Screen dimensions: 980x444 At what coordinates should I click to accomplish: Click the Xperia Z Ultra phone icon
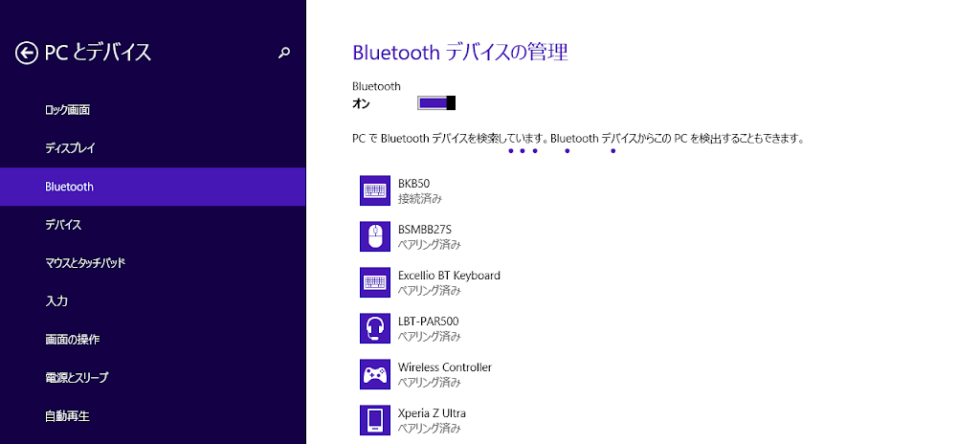click(x=374, y=420)
